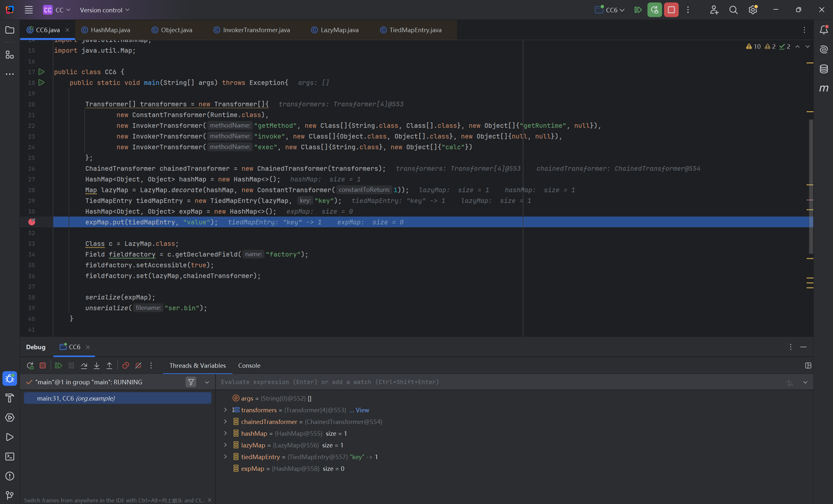Switch to Object.java tab
Image resolution: width=833 pixels, height=504 pixels.
172,30
